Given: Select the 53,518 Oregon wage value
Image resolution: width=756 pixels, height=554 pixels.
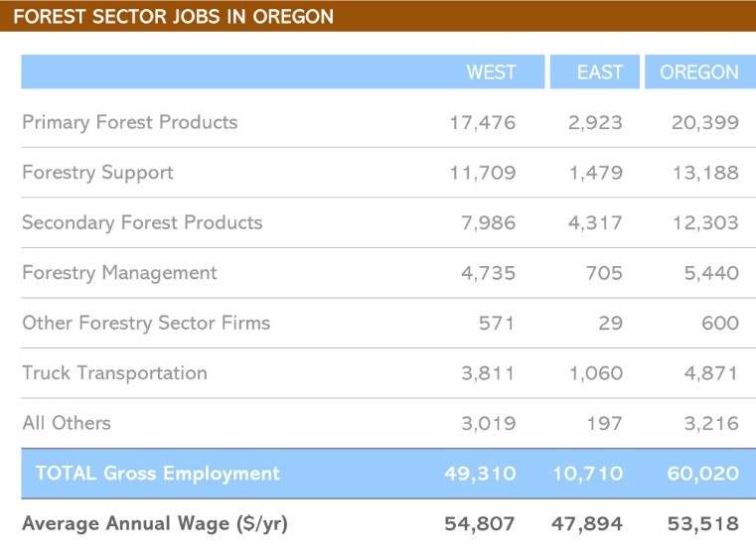Looking at the screenshot, I should click(x=702, y=523).
